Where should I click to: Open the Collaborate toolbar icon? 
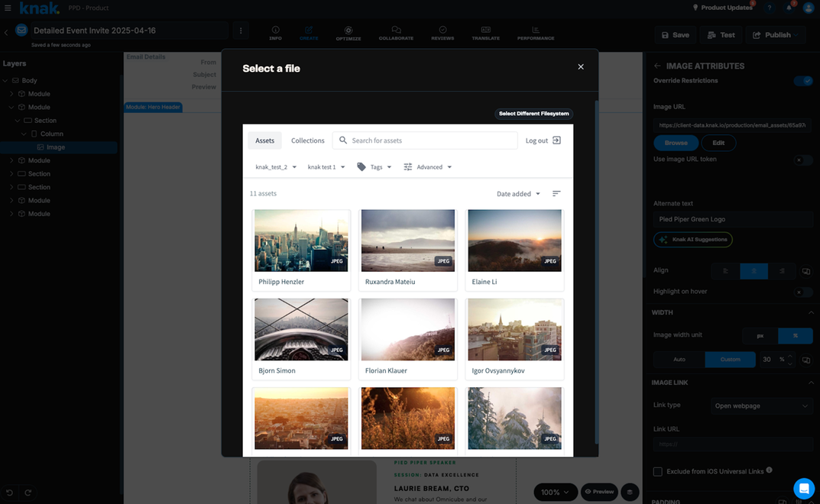click(396, 33)
